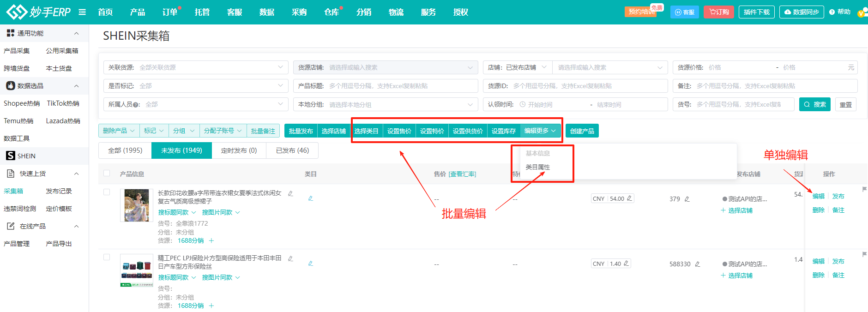Open the 仓库 top menu
This screenshot has height=312, width=868.
tap(332, 12)
